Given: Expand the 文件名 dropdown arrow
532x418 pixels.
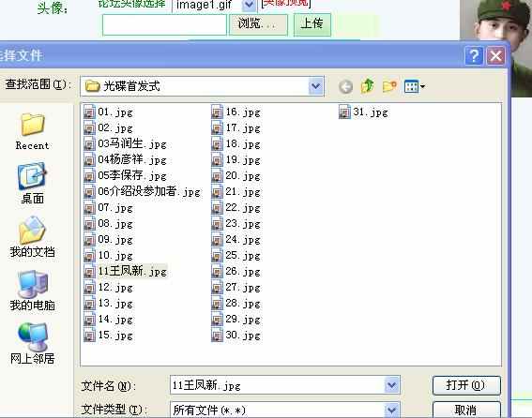Looking at the screenshot, I should [391, 385].
